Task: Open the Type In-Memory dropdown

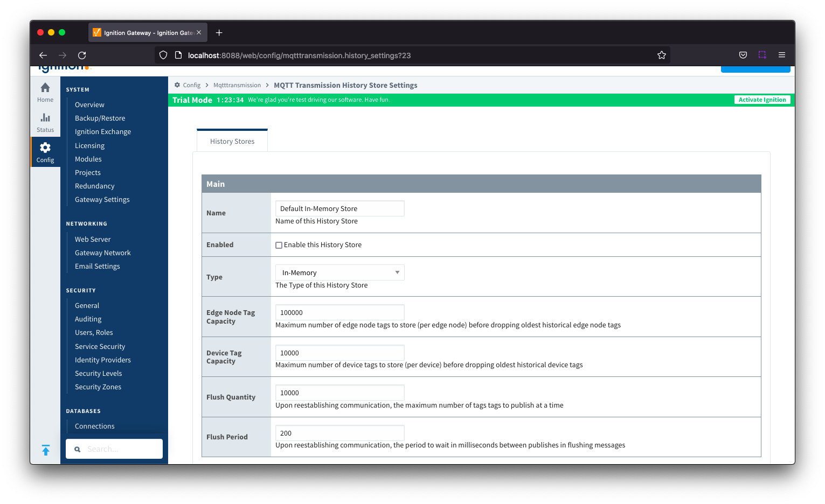Action: [x=340, y=272]
